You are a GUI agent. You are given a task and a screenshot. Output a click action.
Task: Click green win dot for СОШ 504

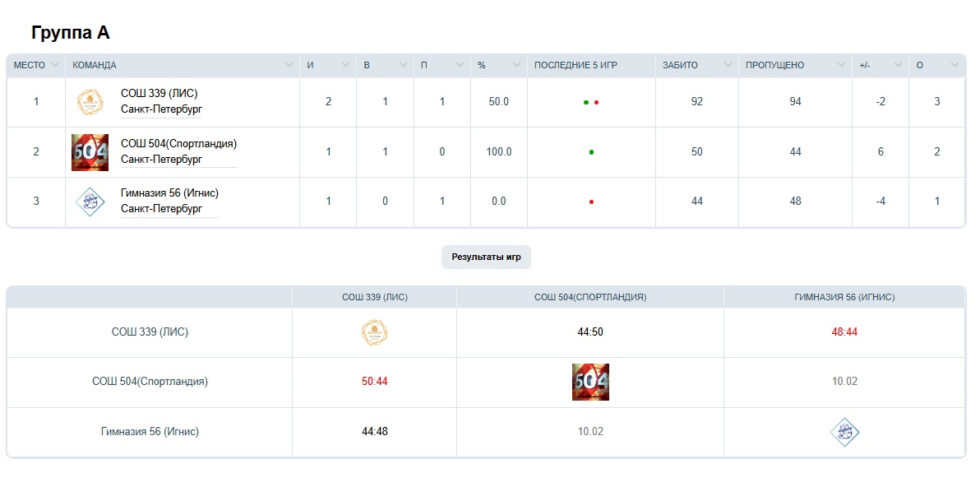(591, 152)
